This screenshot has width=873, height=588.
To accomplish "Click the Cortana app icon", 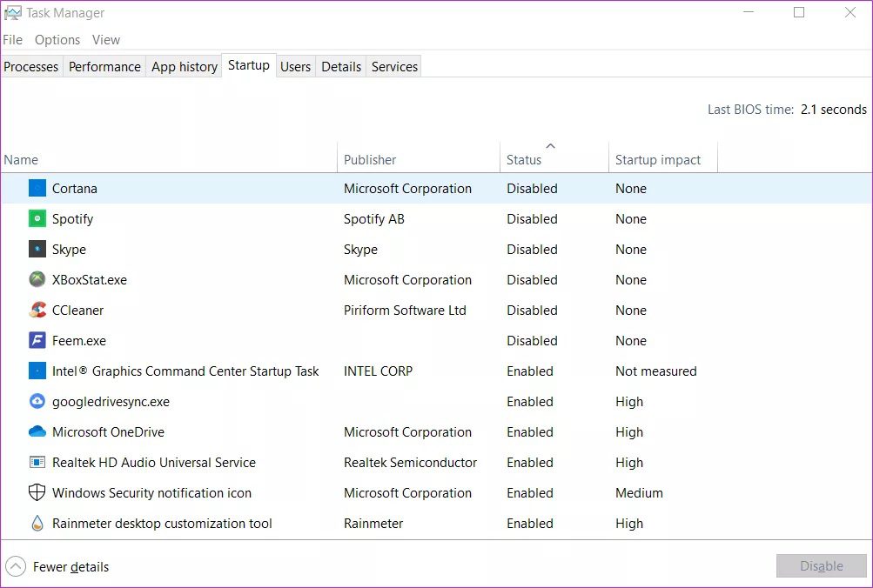I will pyautogui.click(x=37, y=189).
